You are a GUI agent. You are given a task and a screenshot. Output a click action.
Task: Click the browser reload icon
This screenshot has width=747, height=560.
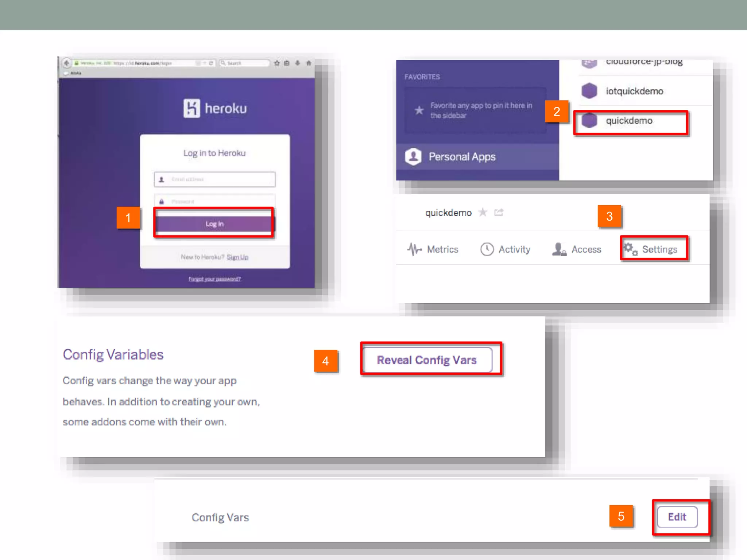(x=211, y=63)
